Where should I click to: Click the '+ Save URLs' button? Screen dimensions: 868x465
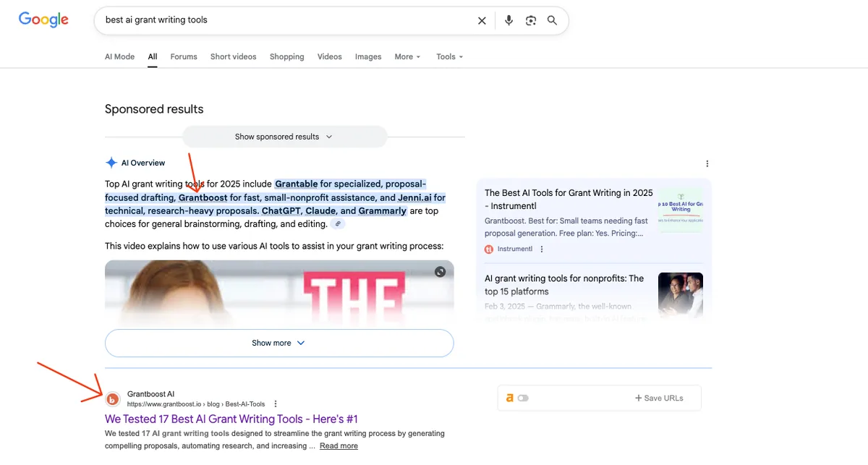[659, 398]
